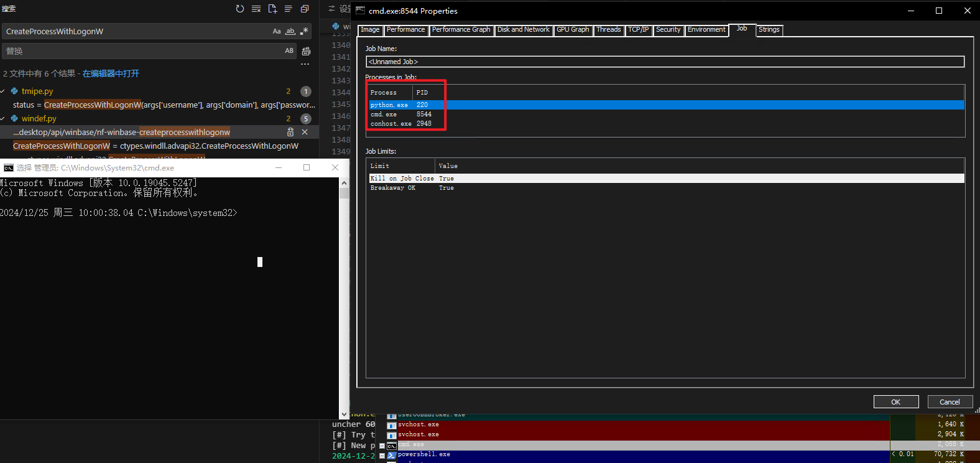This screenshot has height=463, width=980.
Task: Open the Environment tab
Action: click(x=706, y=30)
